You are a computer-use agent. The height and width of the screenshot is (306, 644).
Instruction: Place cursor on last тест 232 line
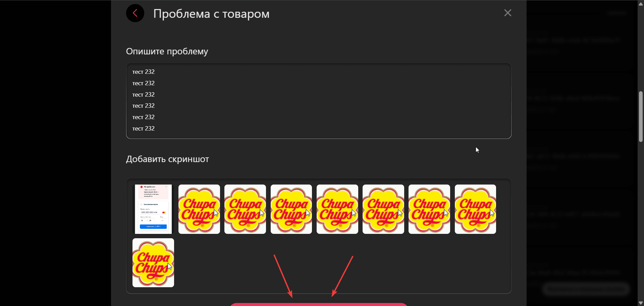click(143, 129)
